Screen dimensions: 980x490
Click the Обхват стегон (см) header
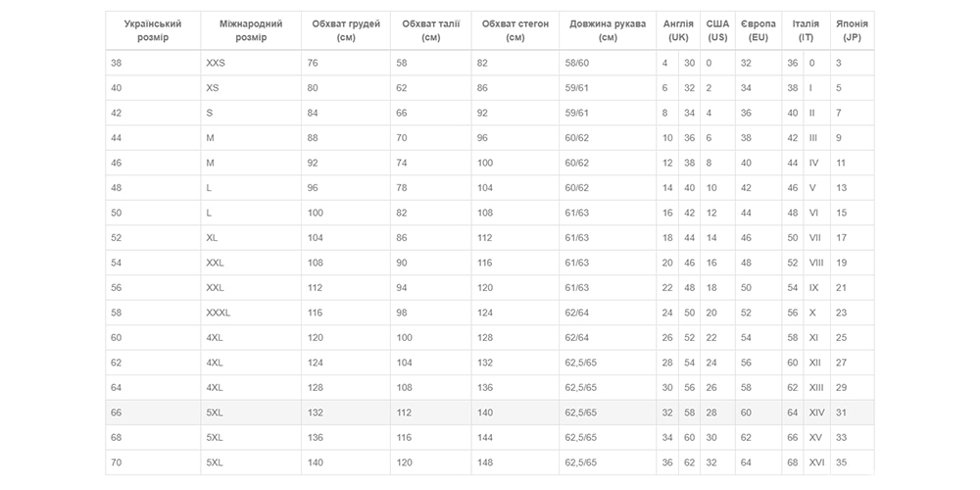[x=515, y=30]
